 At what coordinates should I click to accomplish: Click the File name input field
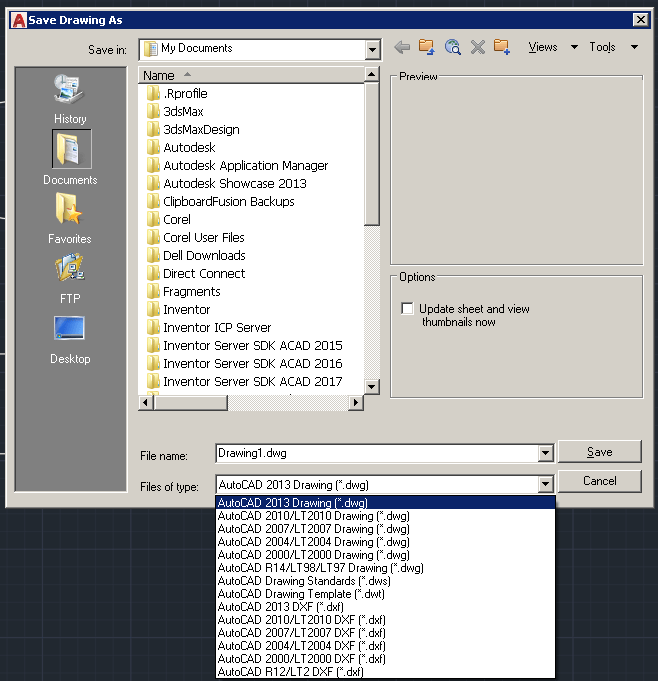pyautogui.click(x=377, y=453)
